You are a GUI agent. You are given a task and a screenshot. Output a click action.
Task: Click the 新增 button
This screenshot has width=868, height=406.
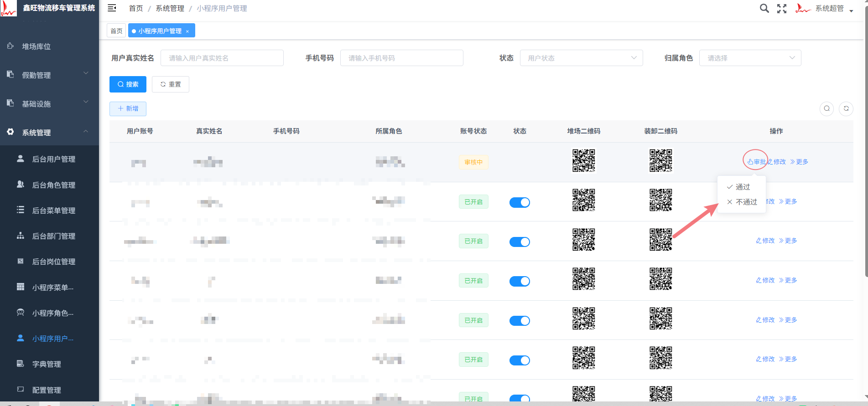pyautogui.click(x=128, y=108)
